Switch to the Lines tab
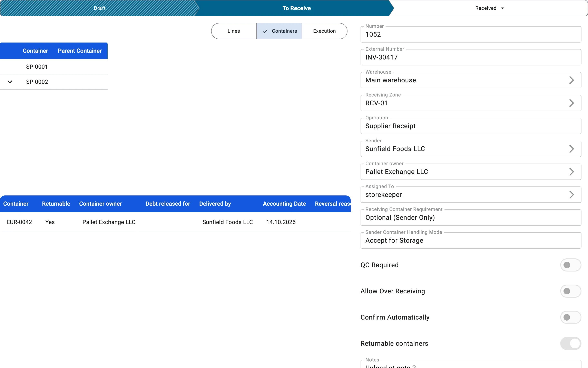The height and width of the screenshot is (368, 588). [234, 31]
